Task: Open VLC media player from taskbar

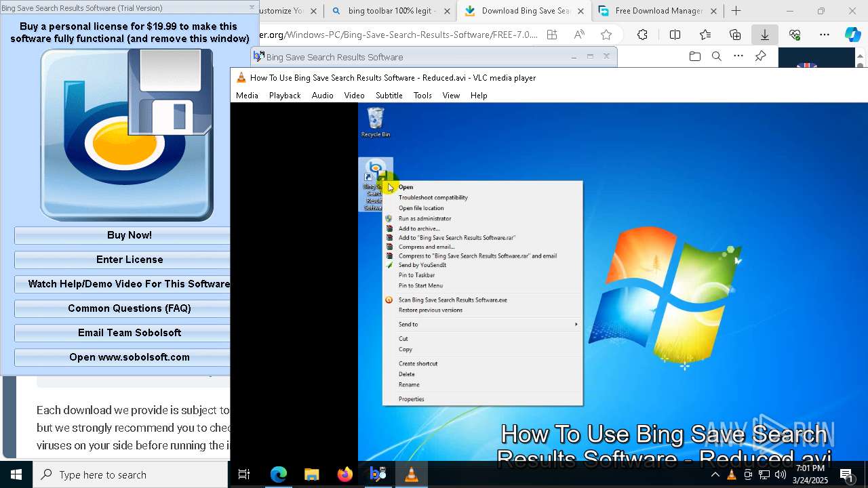Action: click(411, 474)
